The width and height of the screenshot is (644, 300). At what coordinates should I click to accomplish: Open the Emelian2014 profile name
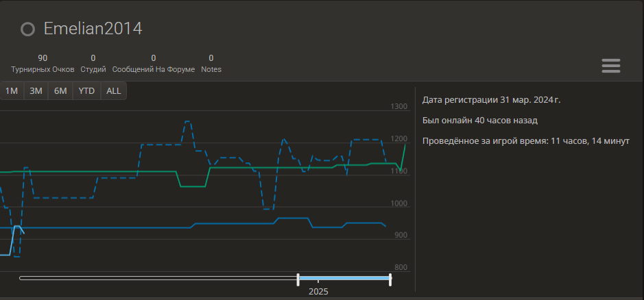[93, 29]
